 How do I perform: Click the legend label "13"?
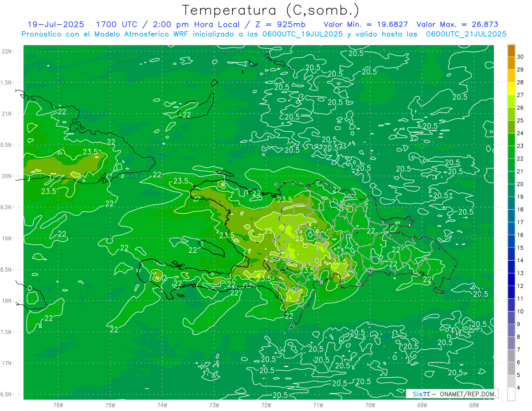[x=520, y=273]
